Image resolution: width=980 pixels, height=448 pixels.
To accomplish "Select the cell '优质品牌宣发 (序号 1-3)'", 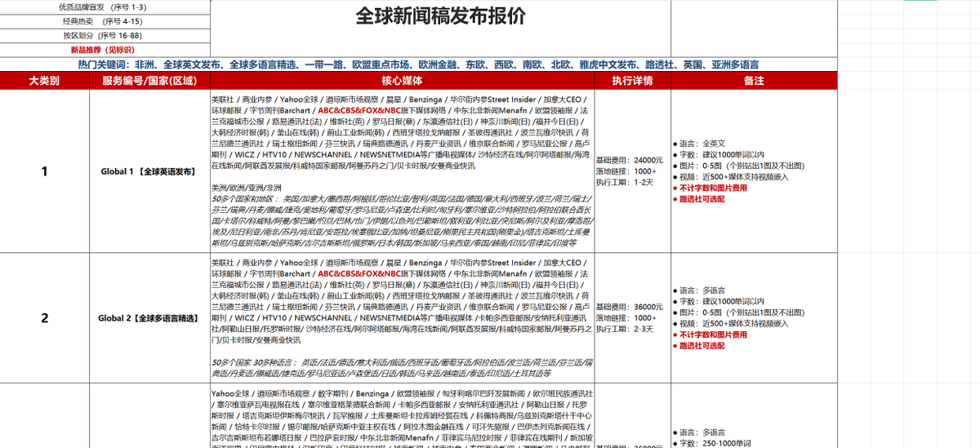I will click(x=103, y=8).
